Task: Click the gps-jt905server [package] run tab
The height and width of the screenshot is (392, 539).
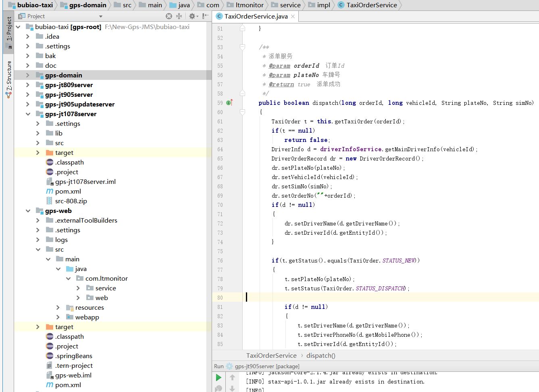Action: point(267,366)
